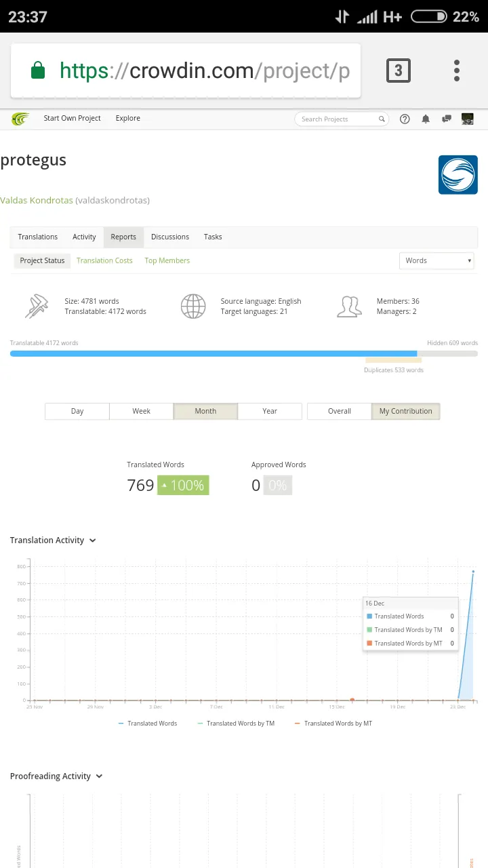The image size is (488, 868).
Task: Select the Month period toggle
Action: pos(205,411)
